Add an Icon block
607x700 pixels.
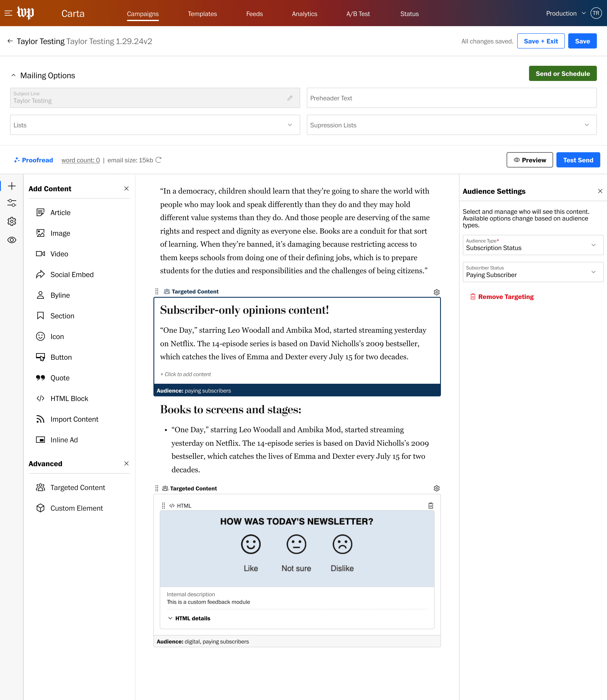coord(50,337)
